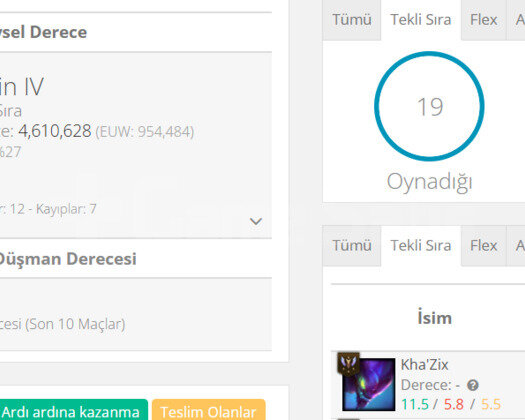
Task: Click the mastery badge on the Kha'Zix portrait
Action: pos(349,363)
